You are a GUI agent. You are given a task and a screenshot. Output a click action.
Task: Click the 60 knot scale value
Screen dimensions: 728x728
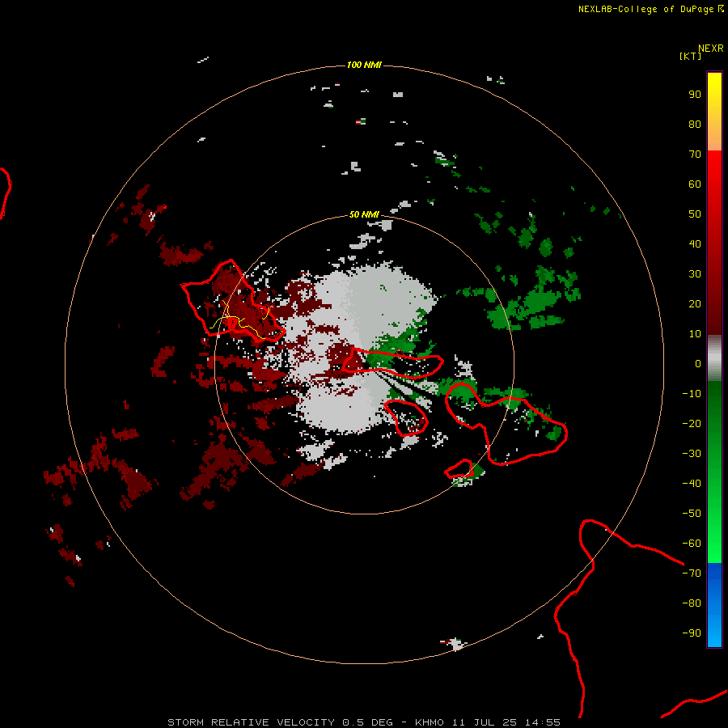(x=695, y=184)
